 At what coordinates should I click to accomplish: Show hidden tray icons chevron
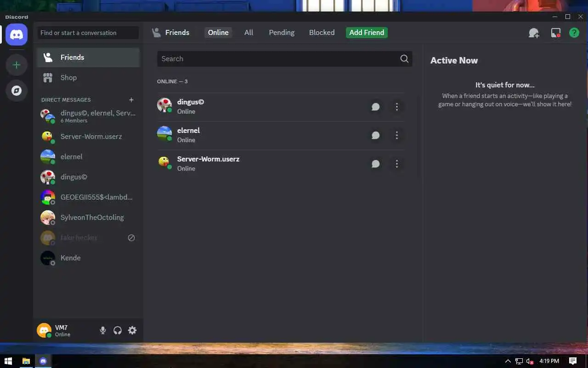(508, 361)
